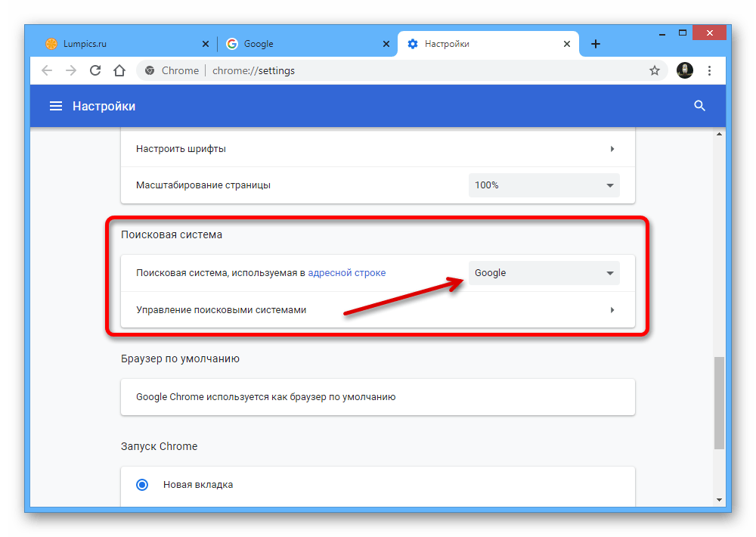Screen dimensions: 756x537
Task: Switch to the Lumpics.ru tab
Action: coord(125,44)
